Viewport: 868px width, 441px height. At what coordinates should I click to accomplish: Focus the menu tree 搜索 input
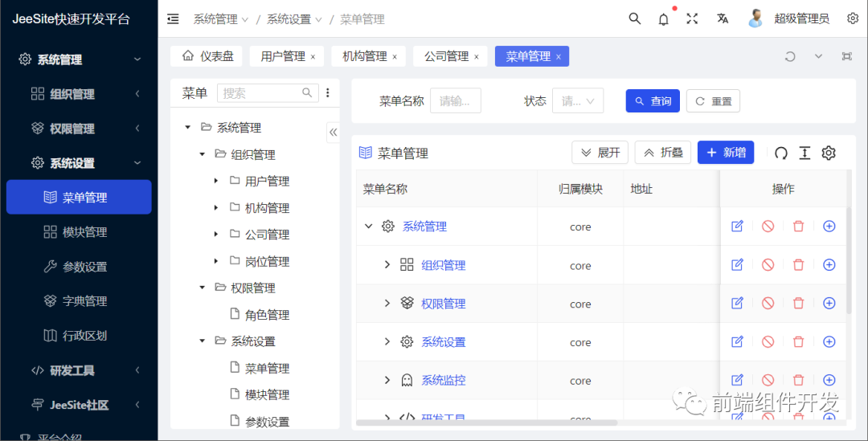(268, 93)
